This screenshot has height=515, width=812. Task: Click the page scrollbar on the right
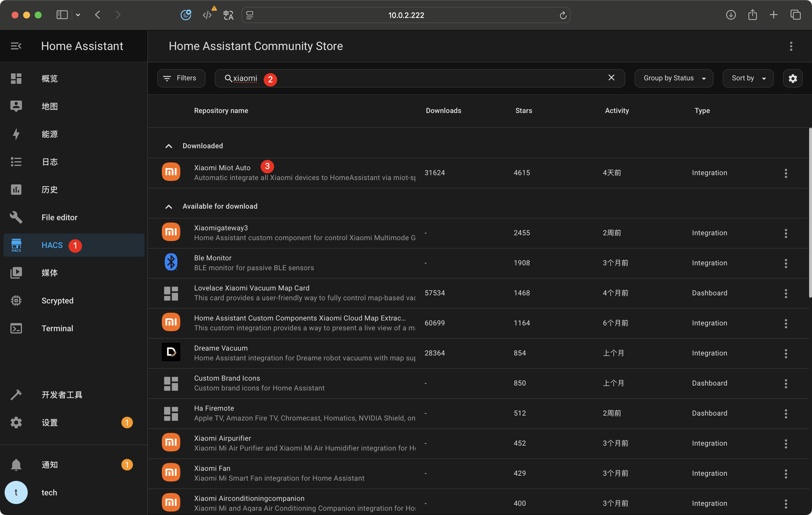point(810,212)
